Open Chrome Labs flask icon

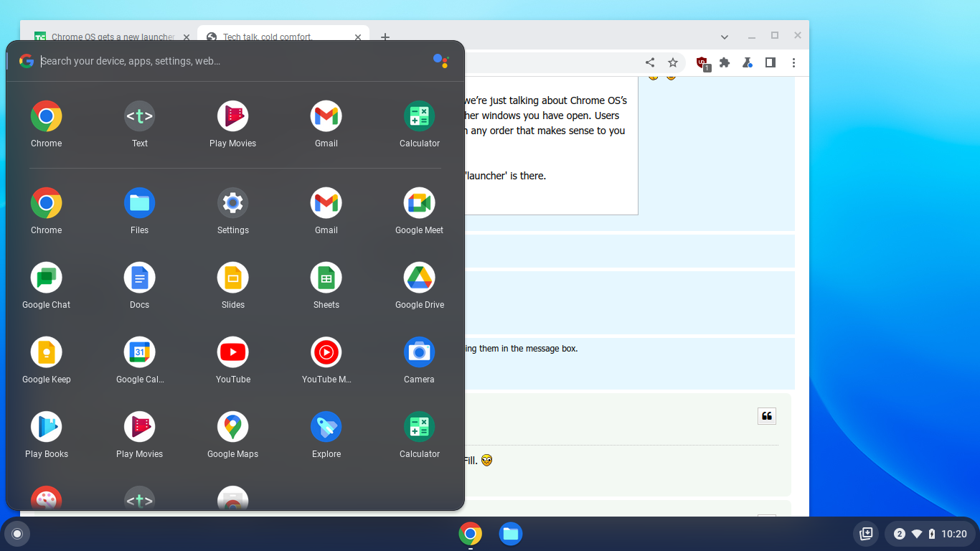point(748,62)
